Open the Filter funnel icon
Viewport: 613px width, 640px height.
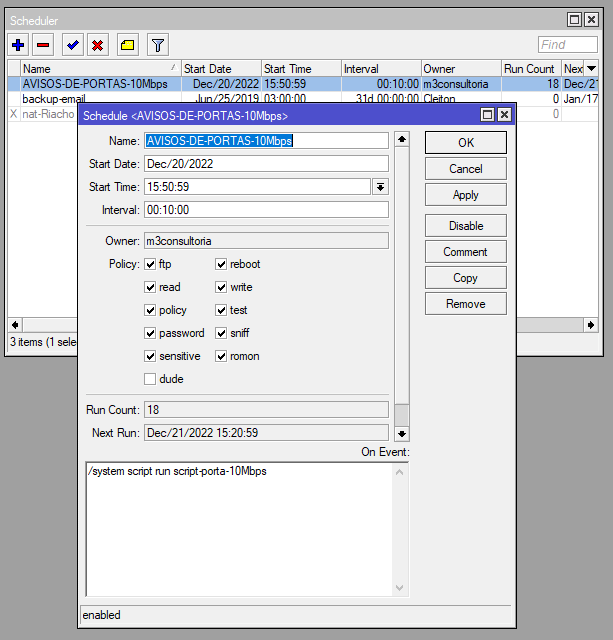click(157, 45)
